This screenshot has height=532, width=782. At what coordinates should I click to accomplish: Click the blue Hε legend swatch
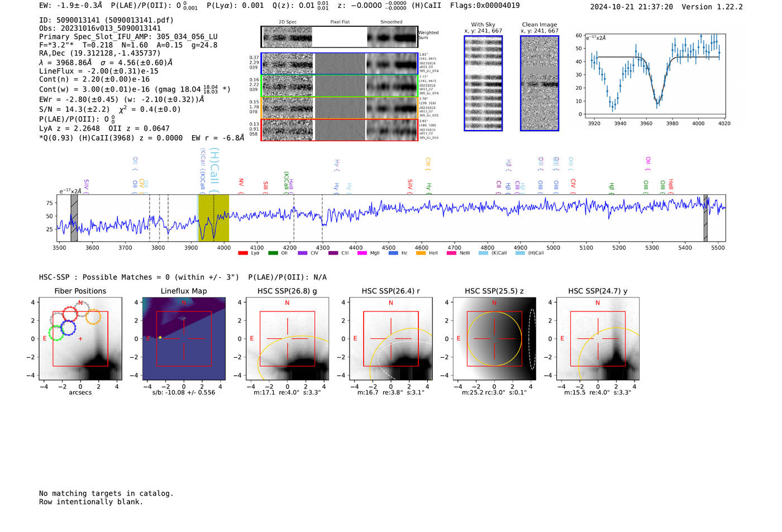[393, 253]
